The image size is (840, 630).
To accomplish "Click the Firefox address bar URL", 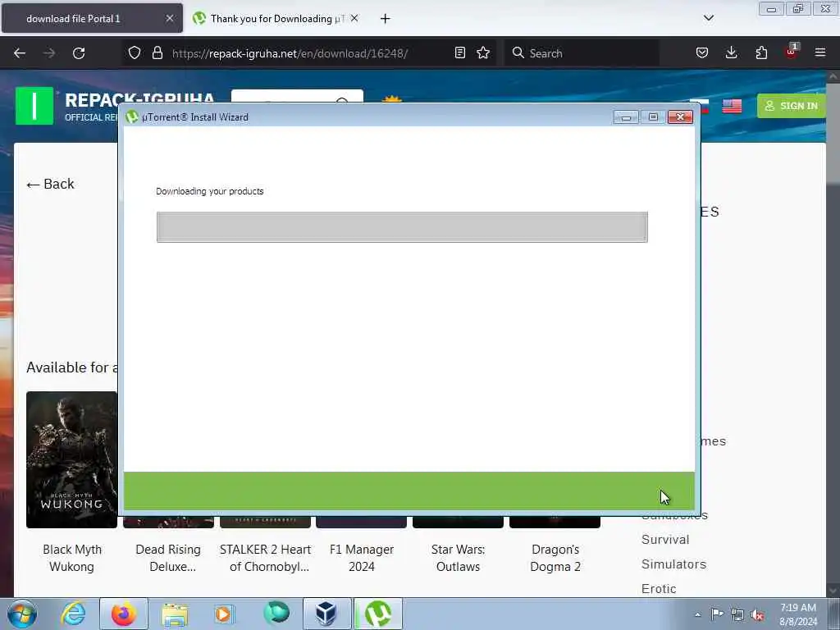I will tap(290, 53).
